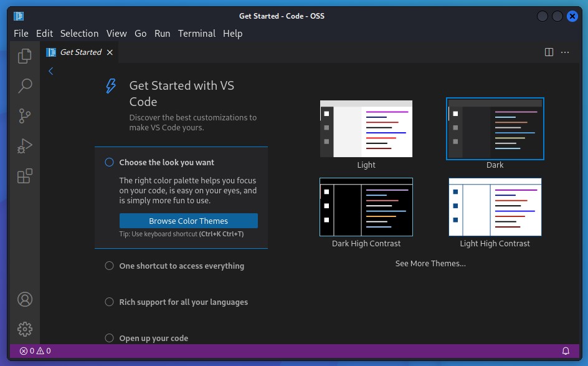The height and width of the screenshot is (366, 588).
Task: Click the errors and warnings status indicator
Action: click(36, 350)
